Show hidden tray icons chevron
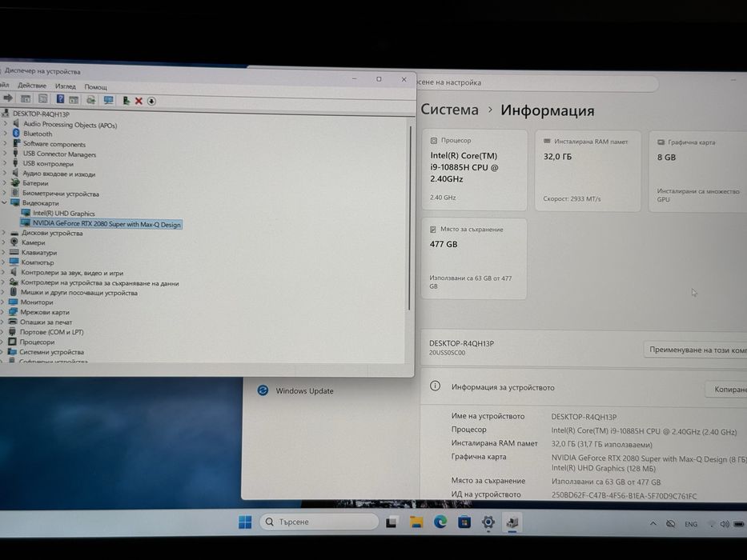This screenshot has height=560, width=747. pos(653,523)
